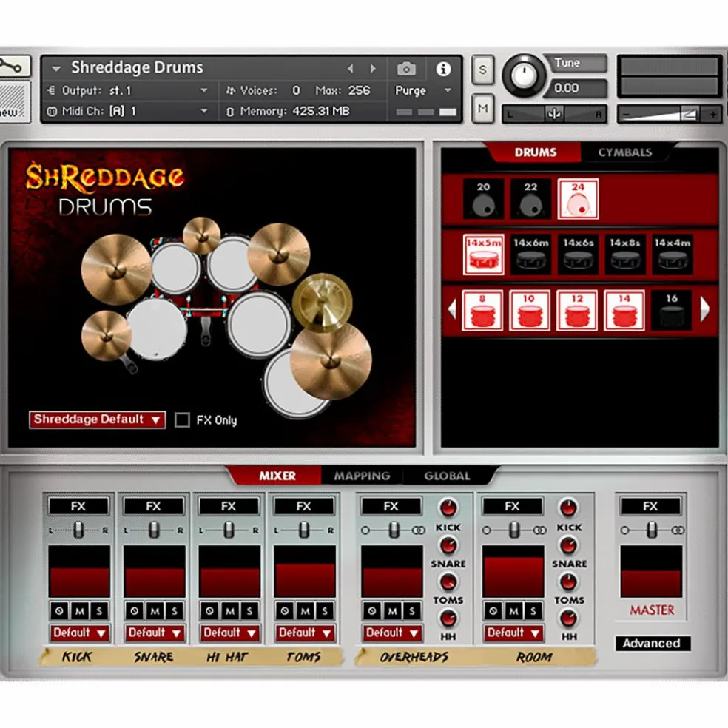Screen dimensions: 728x728
Task: Adjust the OVERHEADS KICK level knob
Action: [448, 508]
